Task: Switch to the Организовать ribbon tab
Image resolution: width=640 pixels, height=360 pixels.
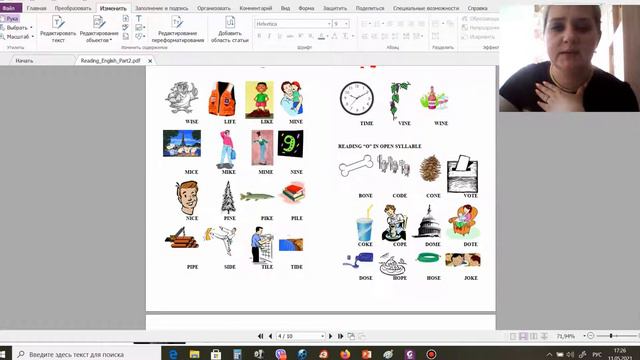Action: [x=213, y=8]
